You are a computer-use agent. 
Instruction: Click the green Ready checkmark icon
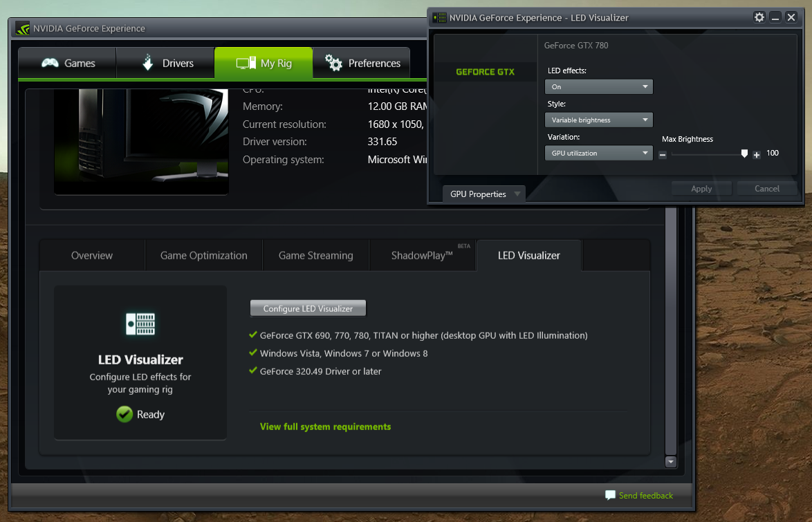(124, 414)
